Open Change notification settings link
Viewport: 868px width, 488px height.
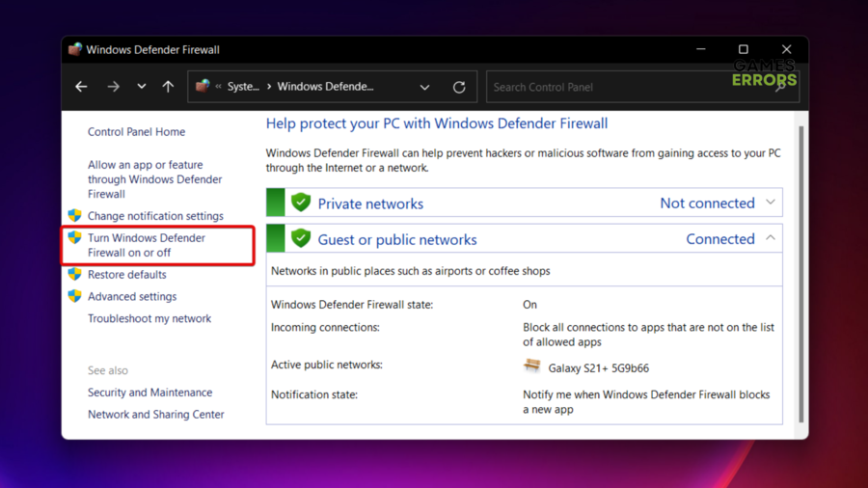pyautogui.click(x=155, y=216)
